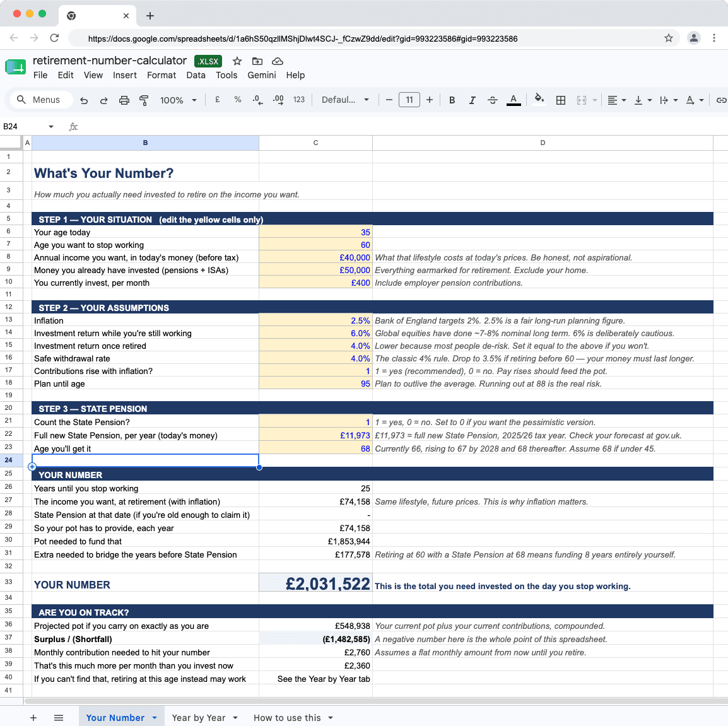This screenshot has width=728, height=726.
Task: Click the Sheets home logo
Action: coord(16,67)
